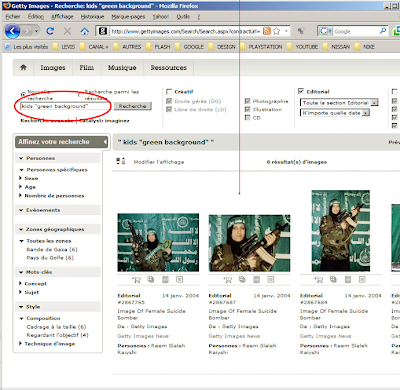400x390 pixels.
Task: Expand the Sexe filter
Action: [21, 178]
